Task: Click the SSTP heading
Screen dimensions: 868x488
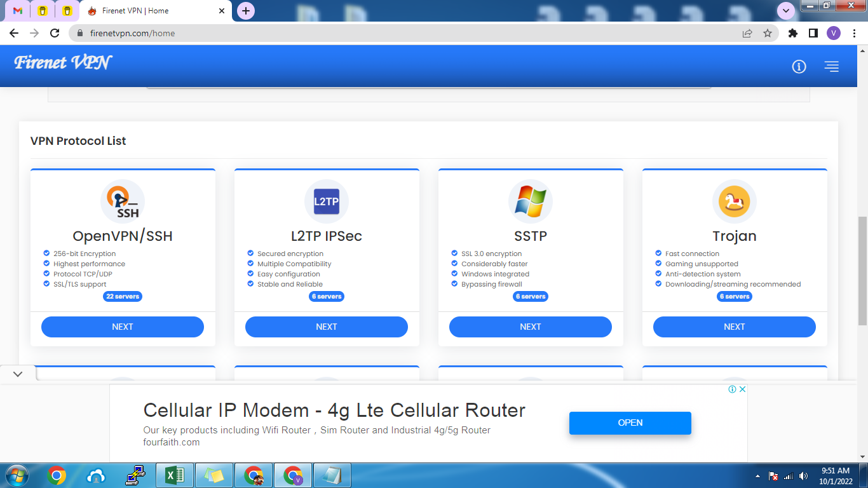Action: [x=531, y=236]
